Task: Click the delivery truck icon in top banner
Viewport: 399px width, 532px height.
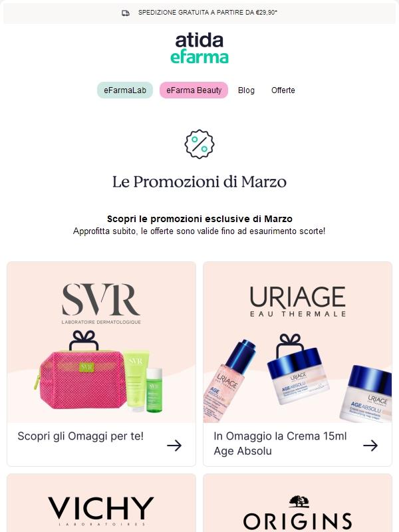Action: pos(126,13)
